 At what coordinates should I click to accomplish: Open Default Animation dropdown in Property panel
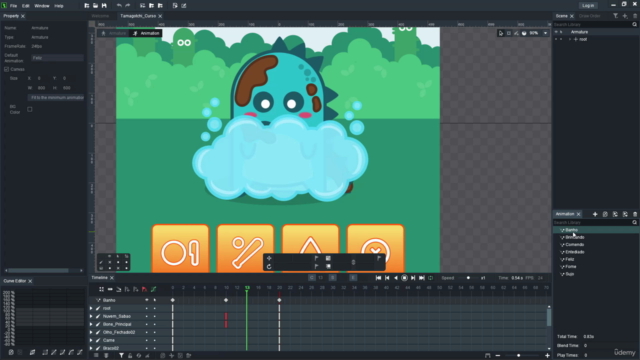tap(58, 58)
